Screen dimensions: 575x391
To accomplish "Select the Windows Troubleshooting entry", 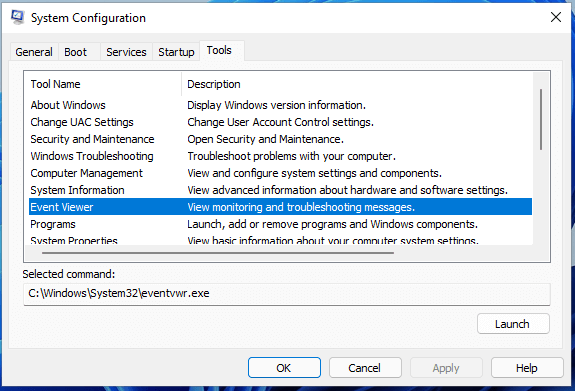I will 281,156.
